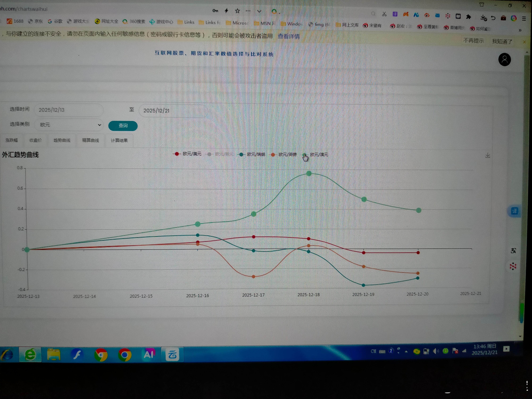Viewport: 532px width, 399px height.
Task: Open the browser hamburger menu
Action: pyautogui.click(x=524, y=18)
